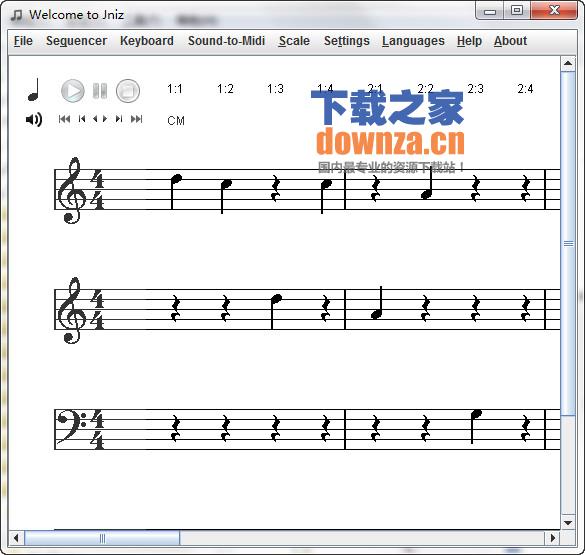Open the File menu

coord(23,41)
